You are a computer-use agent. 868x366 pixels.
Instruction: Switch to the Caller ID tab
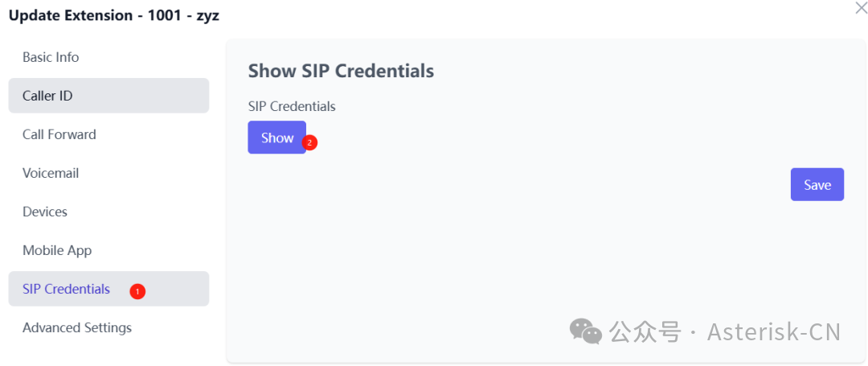pos(47,96)
